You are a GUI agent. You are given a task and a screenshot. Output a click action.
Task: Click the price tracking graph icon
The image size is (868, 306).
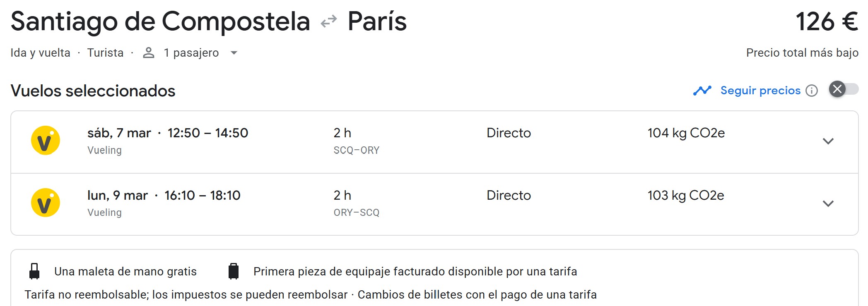tap(702, 91)
